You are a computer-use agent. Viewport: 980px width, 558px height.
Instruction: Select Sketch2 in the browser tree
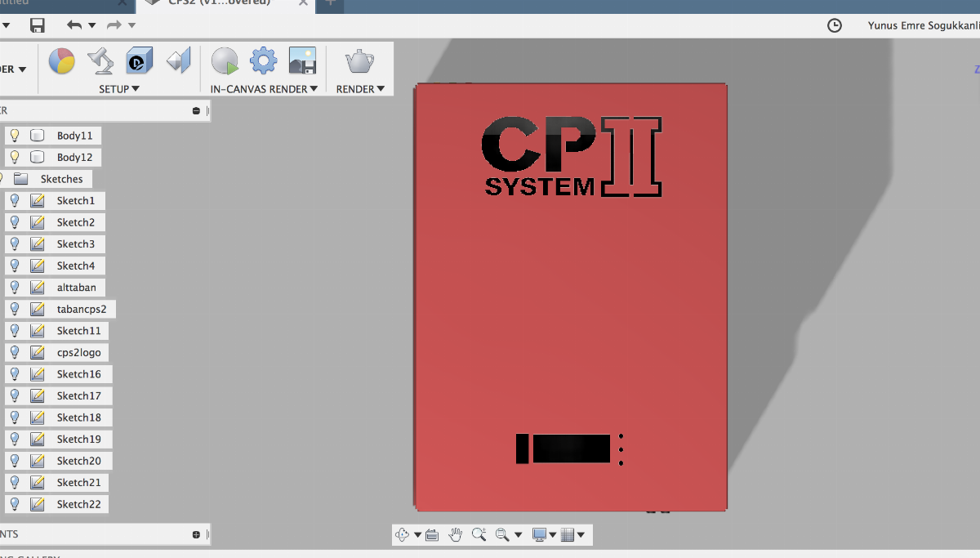76,222
